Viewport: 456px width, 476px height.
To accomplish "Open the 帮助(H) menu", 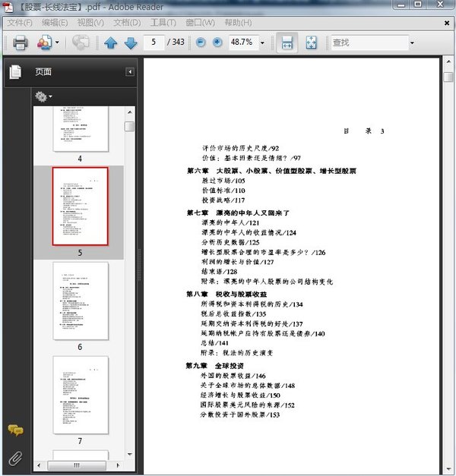I will 238,23.
